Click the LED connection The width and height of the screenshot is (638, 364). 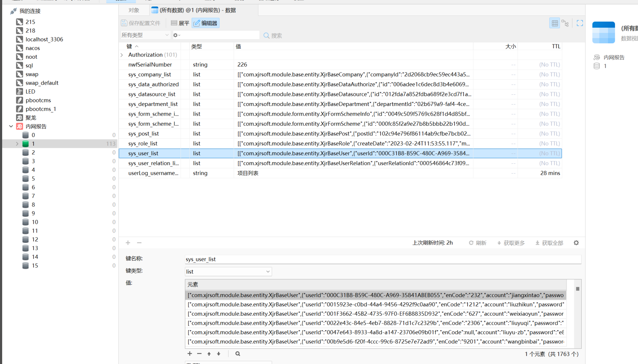tap(30, 92)
